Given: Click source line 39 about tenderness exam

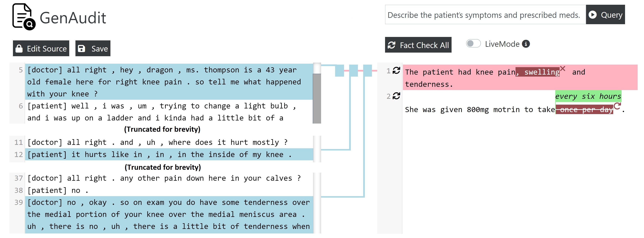Looking at the screenshot, I should tap(167, 214).
